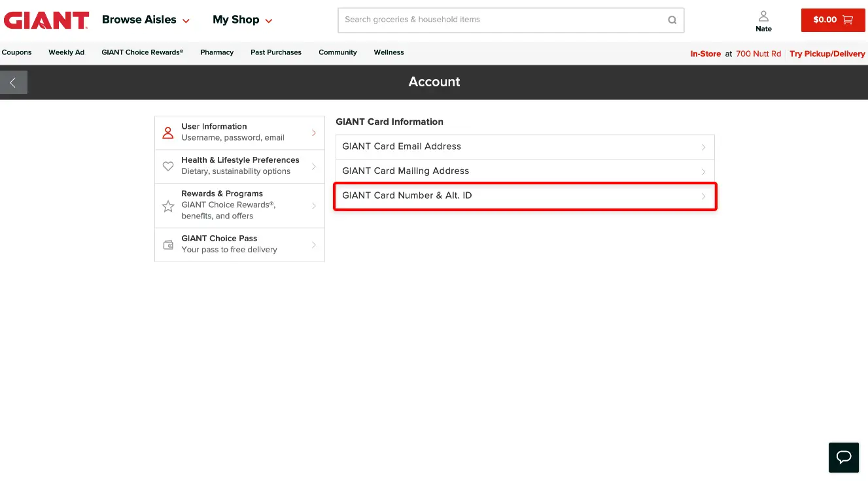Click Try Pickup/Delivery link
The height and width of the screenshot is (487, 868).
[827, 54]
